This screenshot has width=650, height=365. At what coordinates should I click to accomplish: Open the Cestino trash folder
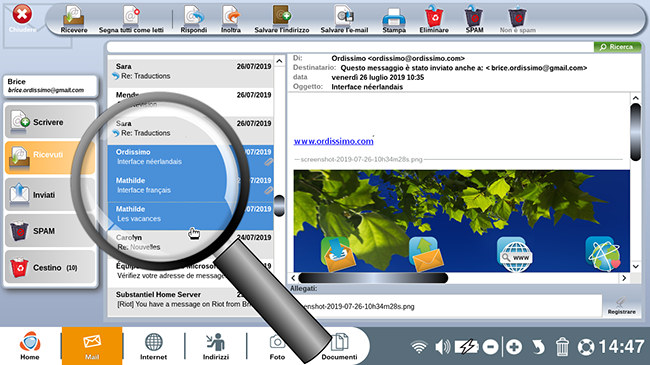tap(50, 267)
